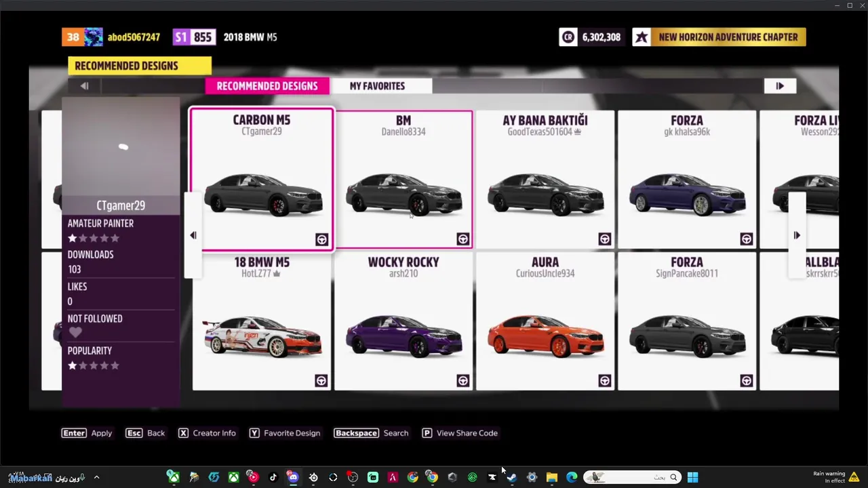
Task: Open Windows Settings gear in taskbar
Action: 532,477
